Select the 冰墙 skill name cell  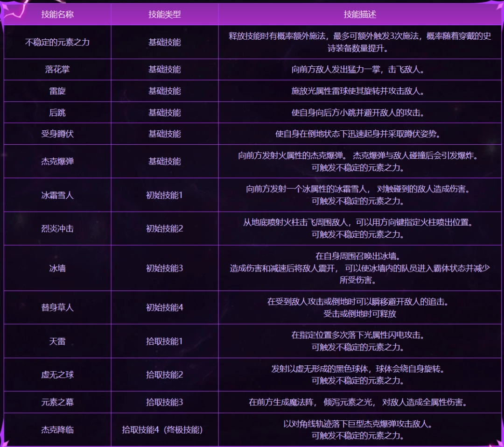tap(57, 268)
